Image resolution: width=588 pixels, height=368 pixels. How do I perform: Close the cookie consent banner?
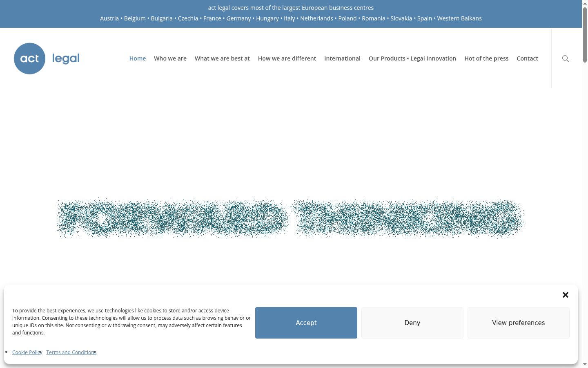[566, 295]
